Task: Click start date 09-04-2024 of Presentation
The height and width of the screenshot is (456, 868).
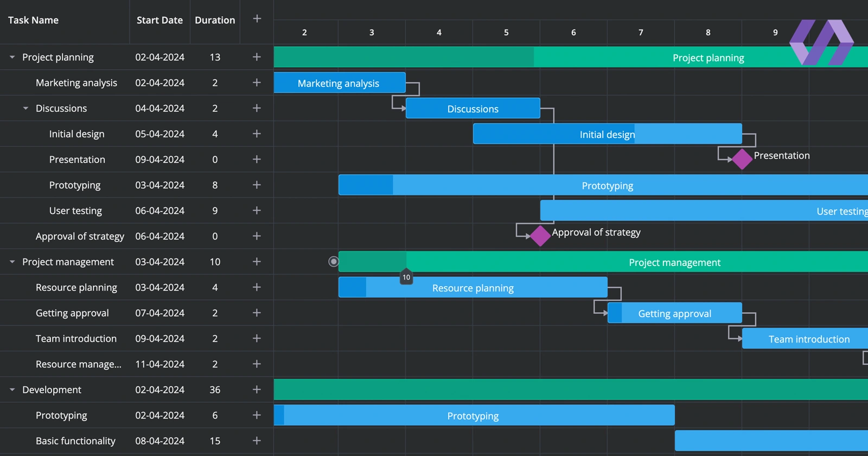Action: pos(159,159)
